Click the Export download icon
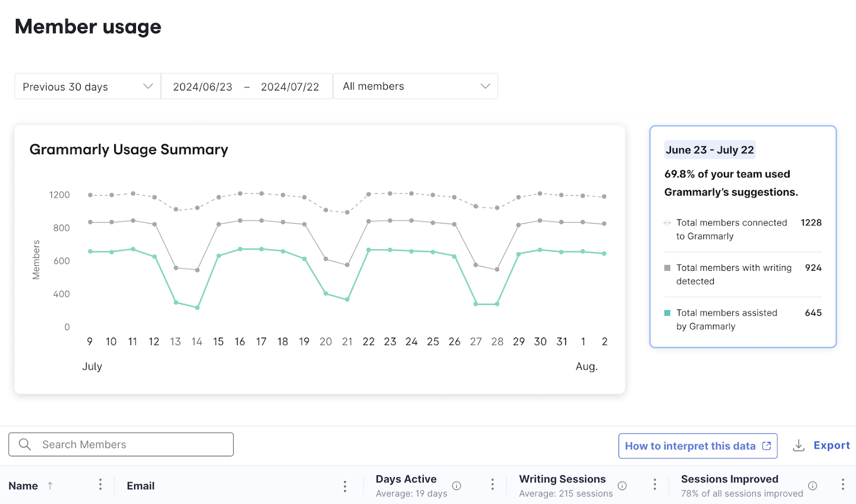This screenshot has width=856, height=504. point(799,446)
